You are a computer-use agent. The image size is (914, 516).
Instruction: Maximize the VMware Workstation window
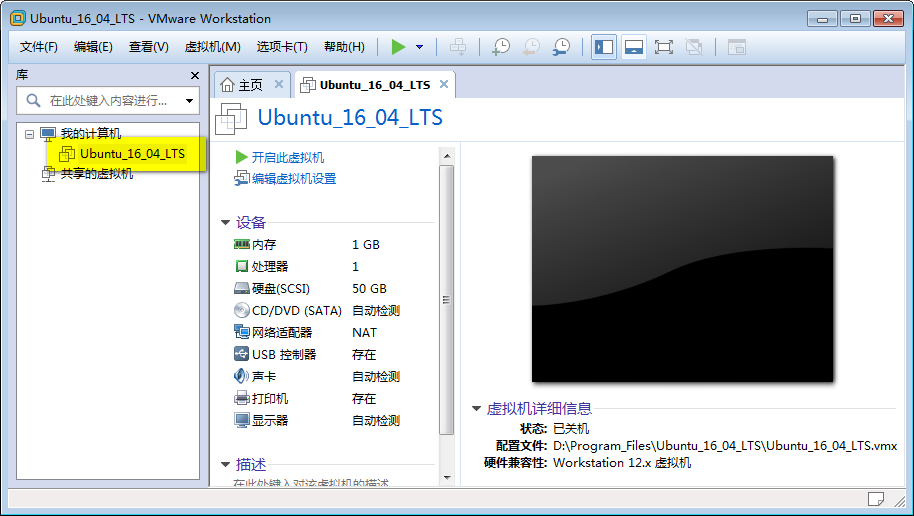855,19
